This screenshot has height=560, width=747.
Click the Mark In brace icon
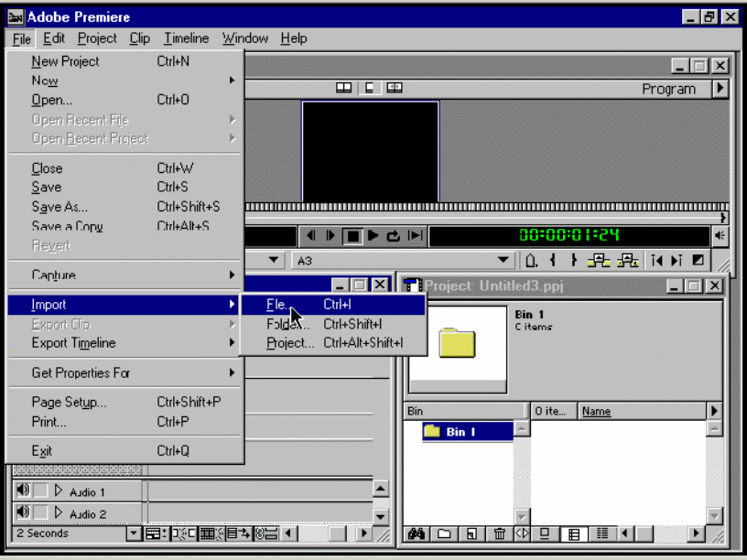[x=553, y=261]
